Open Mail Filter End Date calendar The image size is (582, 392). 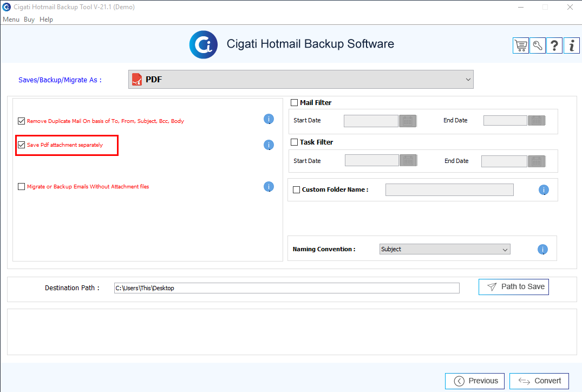tap(537, 121)
